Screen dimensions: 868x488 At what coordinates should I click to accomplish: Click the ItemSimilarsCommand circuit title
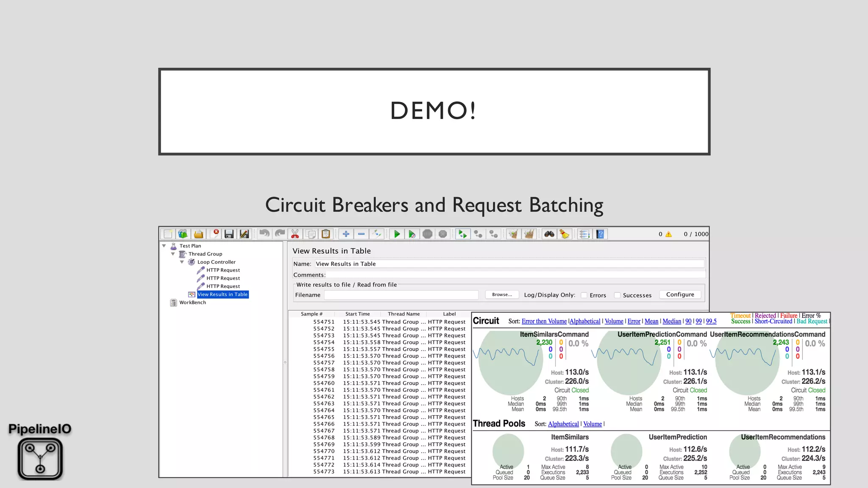(x=554, y=334)
